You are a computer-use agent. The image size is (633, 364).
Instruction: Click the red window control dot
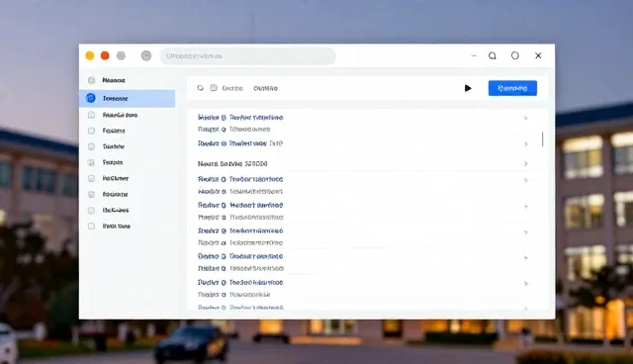click(x=105, y=55)
